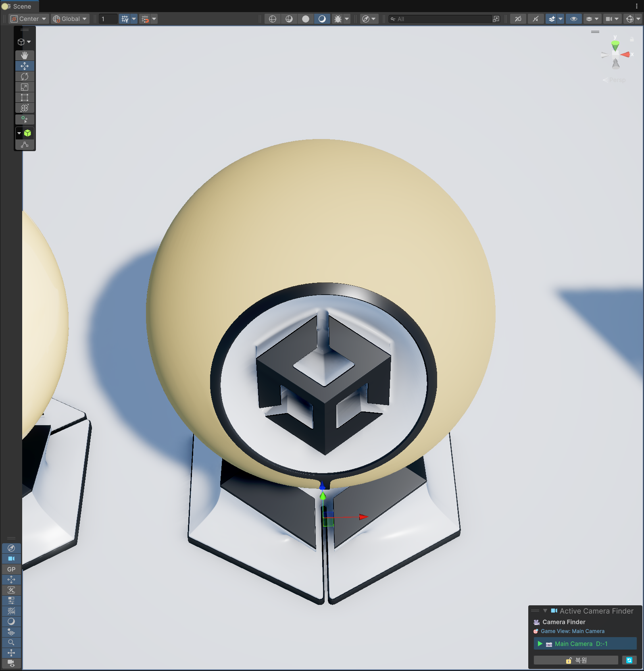
Task: Click the split grid icon in bottom overlay
Action: (11, 611)
